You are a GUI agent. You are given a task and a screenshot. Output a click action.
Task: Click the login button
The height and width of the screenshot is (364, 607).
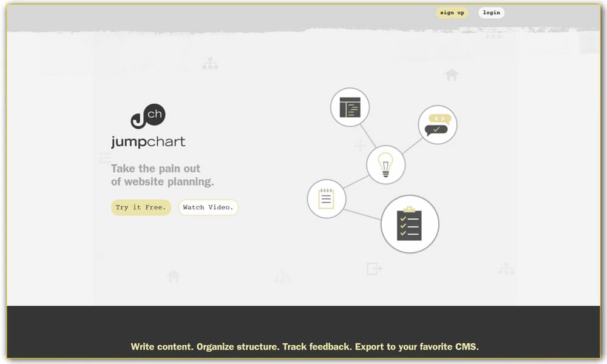(x=491, y=13)
